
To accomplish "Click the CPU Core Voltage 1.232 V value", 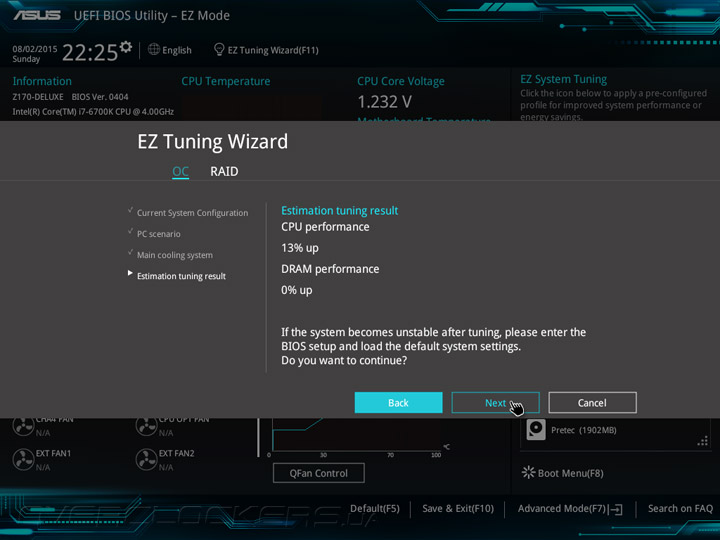I will click(x=384, y=102).
